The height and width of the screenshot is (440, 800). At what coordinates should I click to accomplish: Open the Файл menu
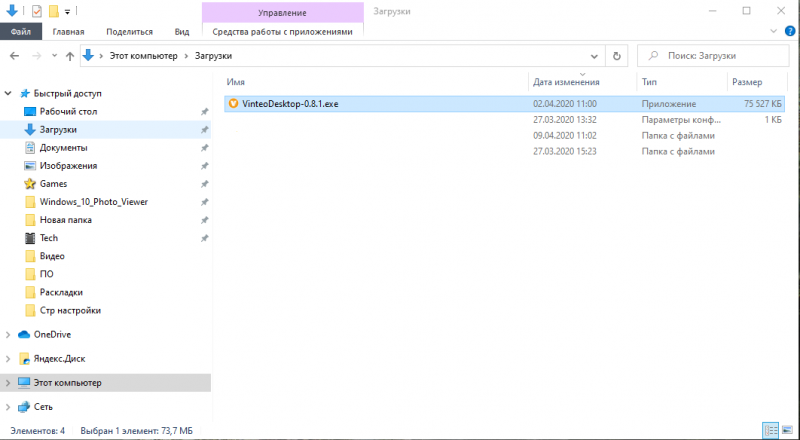point(20,32)
